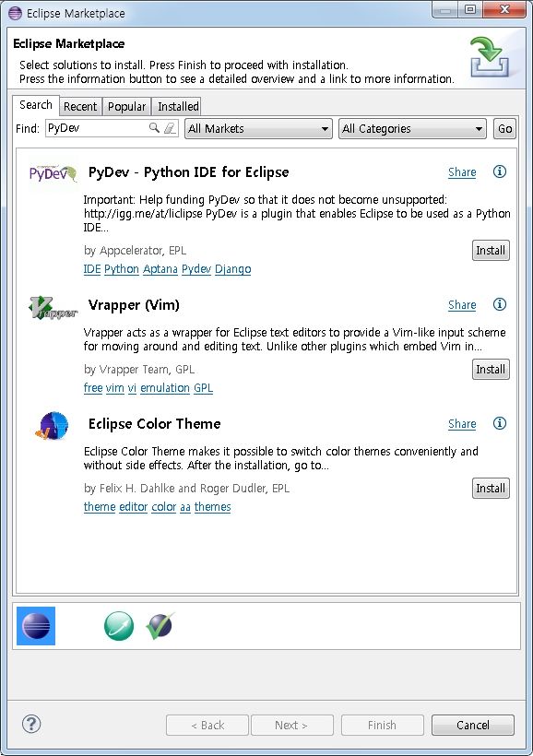Click the Go button
533x756 pixels.
point(505,129)
